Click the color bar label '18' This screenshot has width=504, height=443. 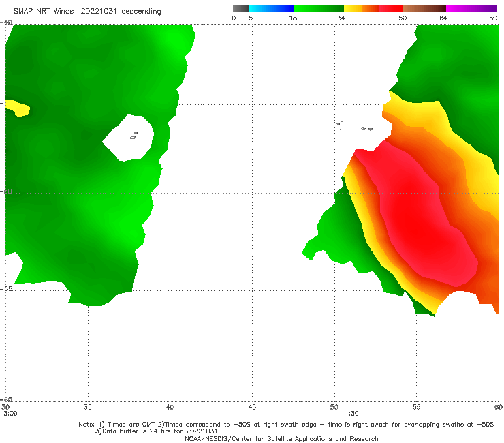pos(293,18)
